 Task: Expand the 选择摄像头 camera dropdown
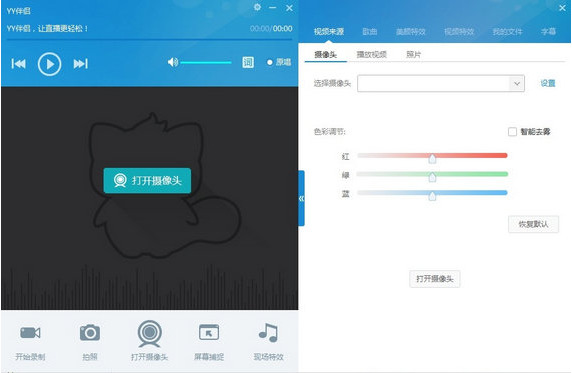pyautogui.click(x=517, y=84)
